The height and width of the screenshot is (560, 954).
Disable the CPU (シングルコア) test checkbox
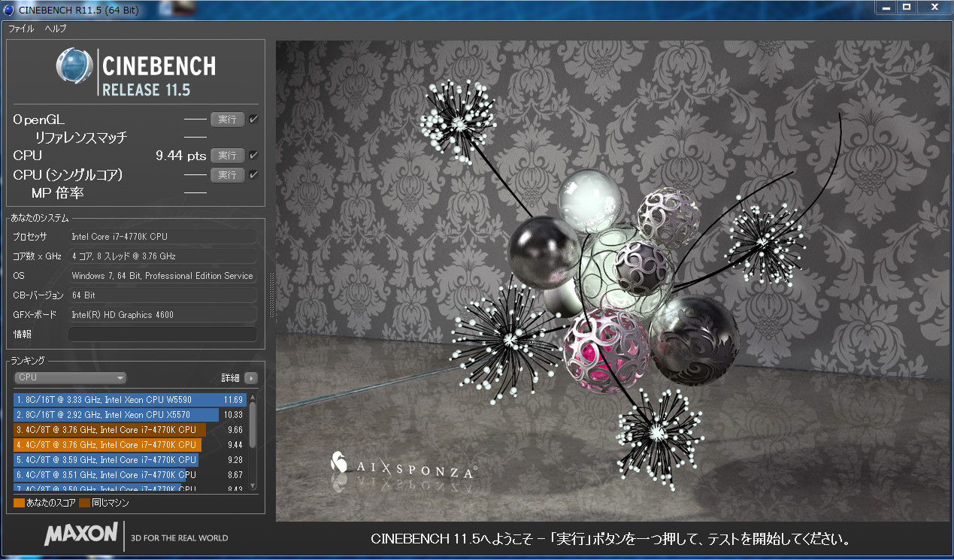click(253, 174)
